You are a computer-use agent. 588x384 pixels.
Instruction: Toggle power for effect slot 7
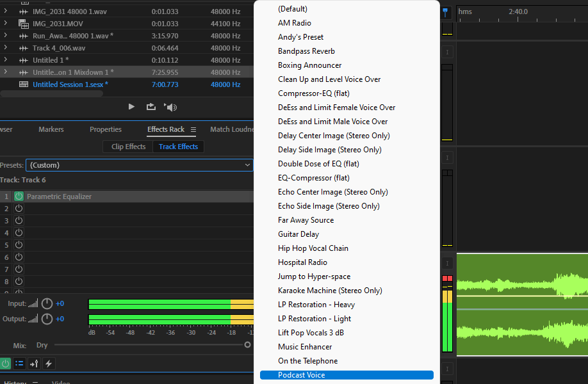click(19, 269)
